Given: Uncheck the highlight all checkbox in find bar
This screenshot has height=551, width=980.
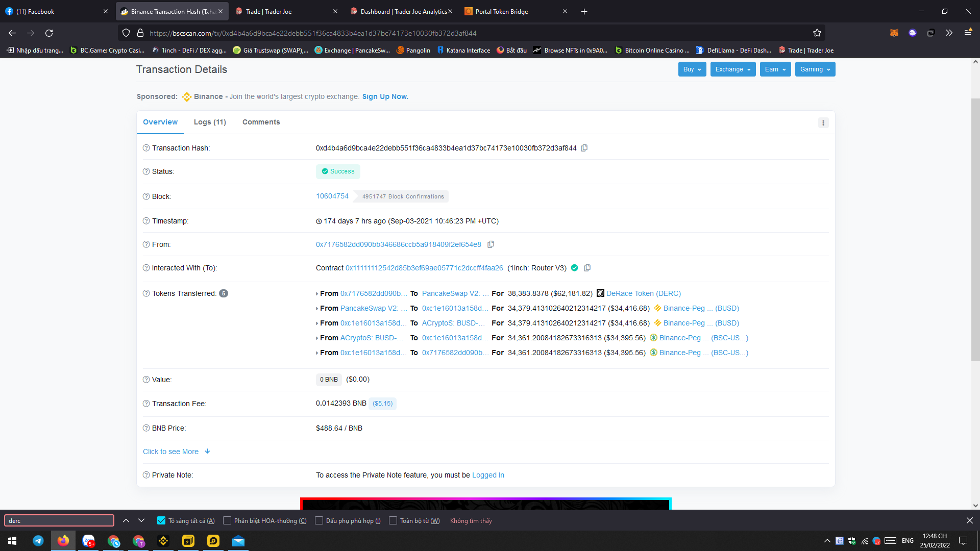Looking at the screenshot, I should click(161, 521).
